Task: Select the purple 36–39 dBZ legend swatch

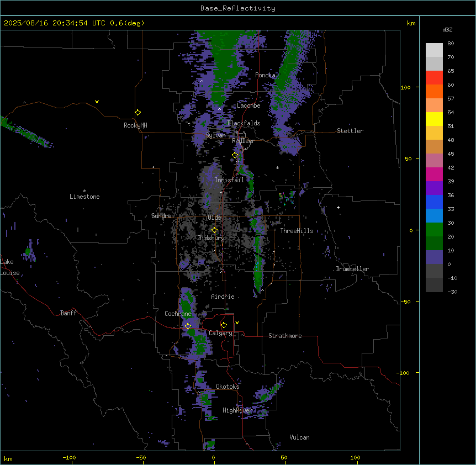Action: (x=434, y=188)
